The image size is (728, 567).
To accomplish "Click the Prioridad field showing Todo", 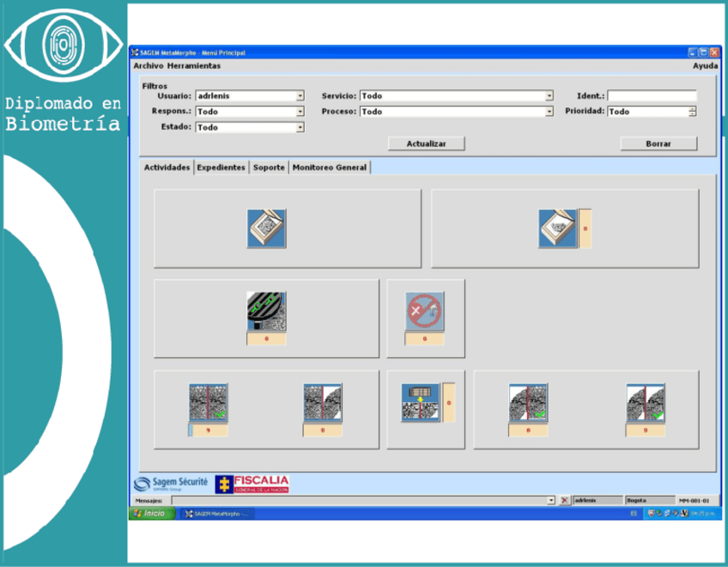I will pyautogui.click(x=648, y=112).
